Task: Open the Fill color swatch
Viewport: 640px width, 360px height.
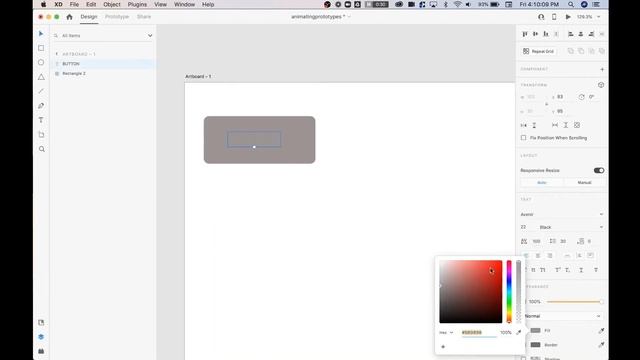Action: 536,331
